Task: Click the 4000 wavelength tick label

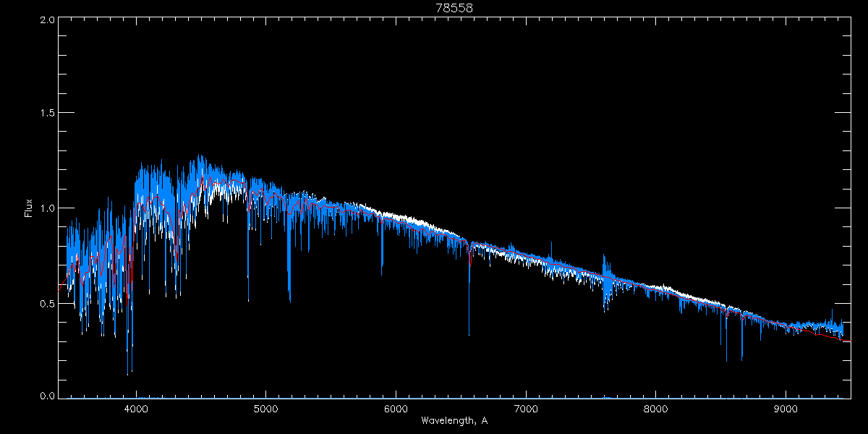Action: [x=136, y=409]
